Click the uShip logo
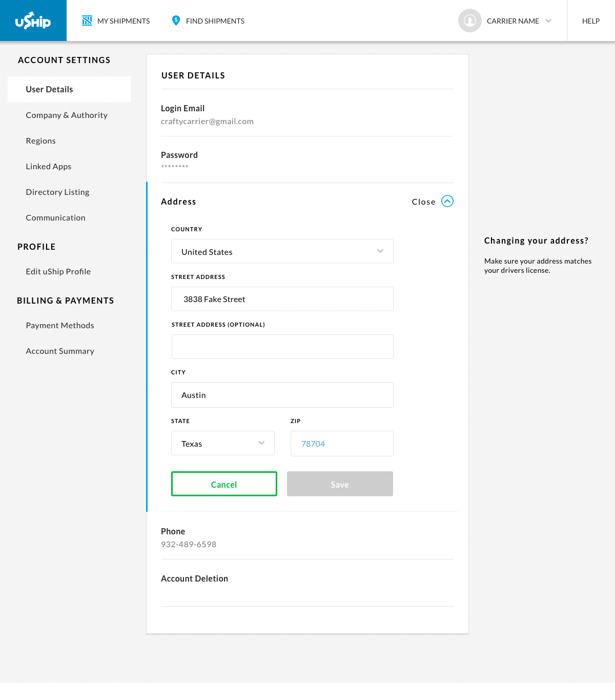This screenshot has height=700, width=615. pos(33,21)
